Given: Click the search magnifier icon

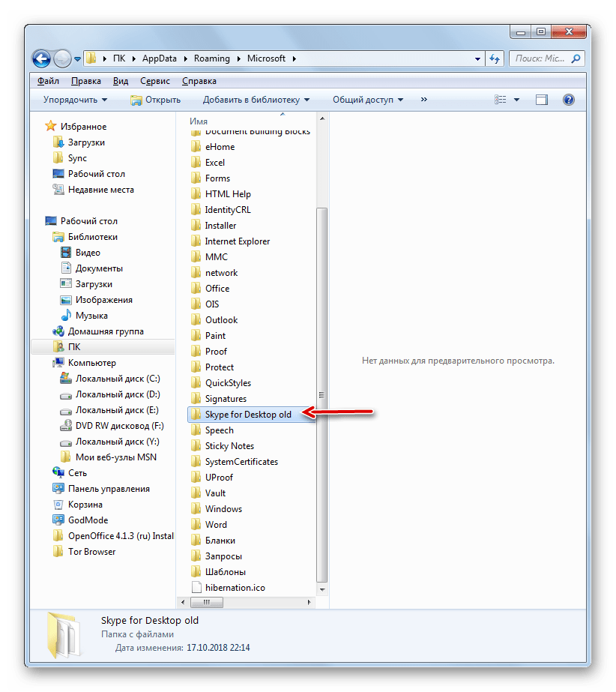Looking at the screenshot, I should pos(576,58).
